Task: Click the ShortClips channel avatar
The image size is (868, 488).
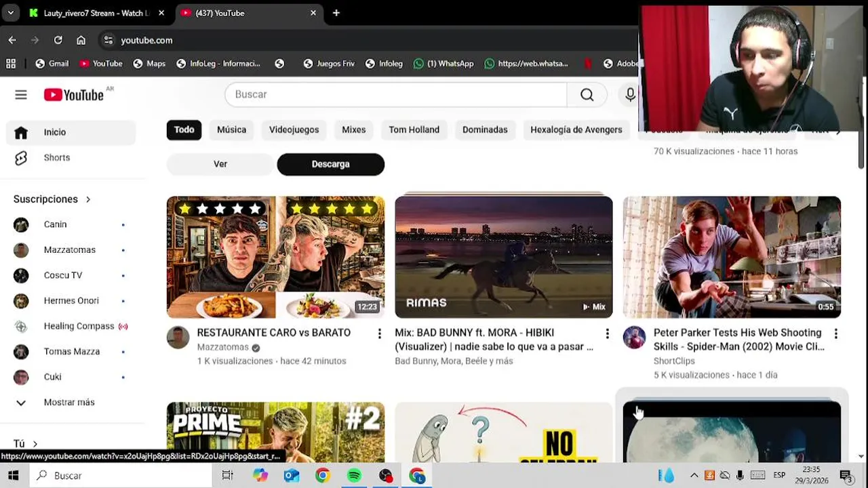Action: (635, 338)
